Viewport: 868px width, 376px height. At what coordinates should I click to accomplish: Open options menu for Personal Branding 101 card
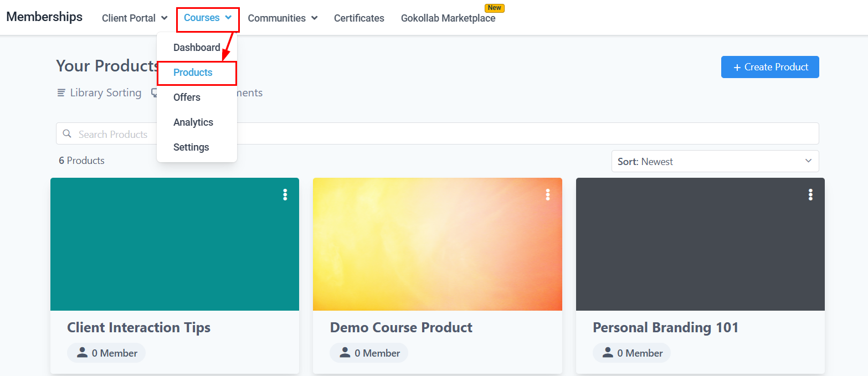click(810, 194)
